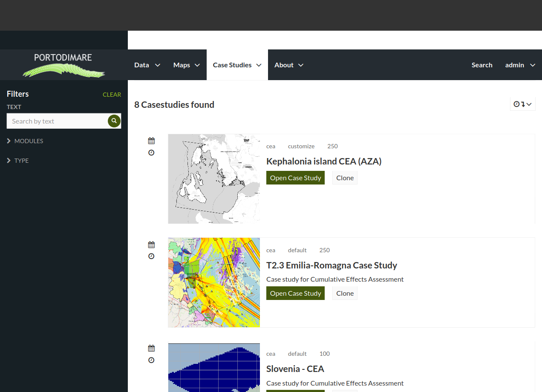
Task: Click the '250' value on Emilia-Romagna card
Action: point(324,250)
